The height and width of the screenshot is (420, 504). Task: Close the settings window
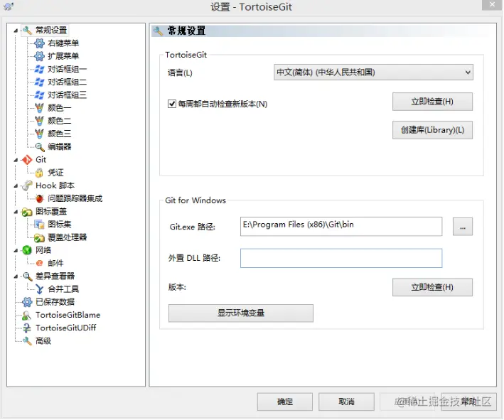tap(492, 4)
